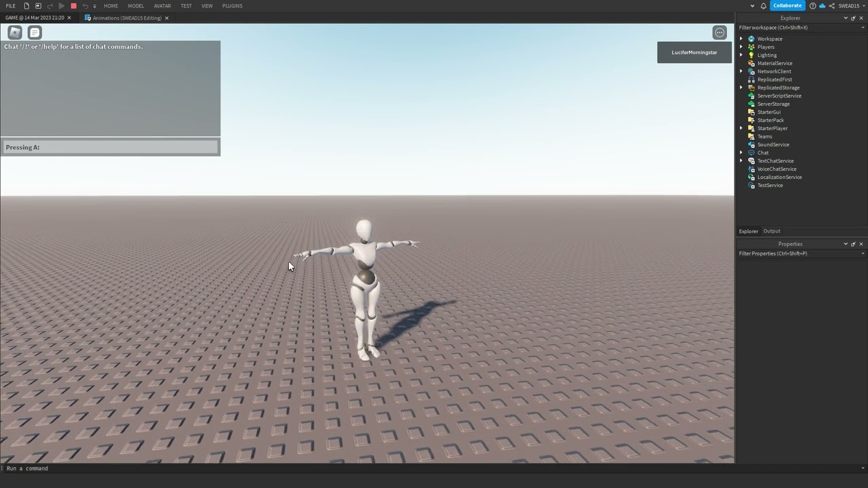Select the Teams icon in Explorer
Image resolution: width=868 pixels, height=488 pixels.
[751, 136]
